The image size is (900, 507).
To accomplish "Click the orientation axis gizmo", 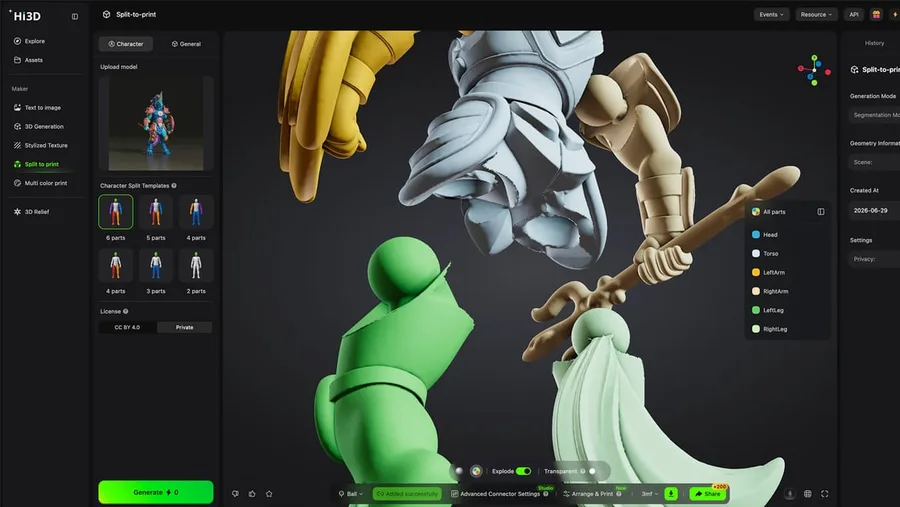I will click(x=814, y=71).
